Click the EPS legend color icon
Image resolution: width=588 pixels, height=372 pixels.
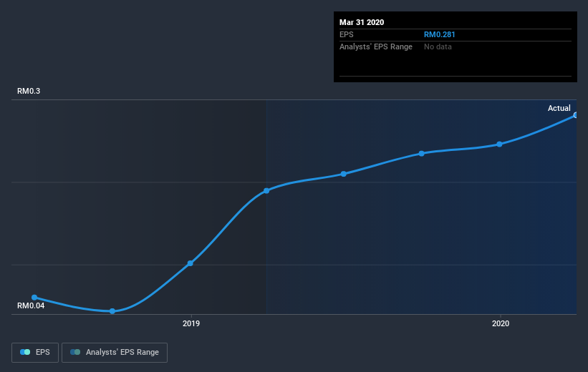25,352
